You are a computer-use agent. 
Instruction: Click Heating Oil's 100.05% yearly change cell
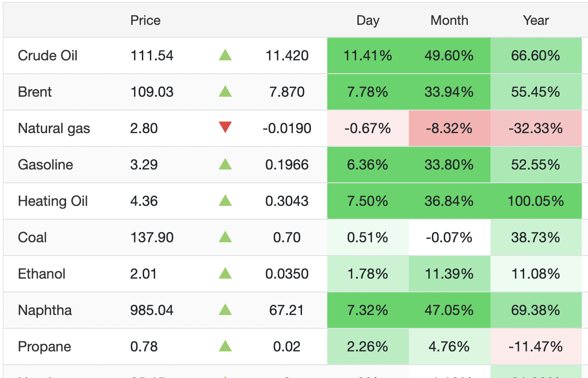pos(536,201)
